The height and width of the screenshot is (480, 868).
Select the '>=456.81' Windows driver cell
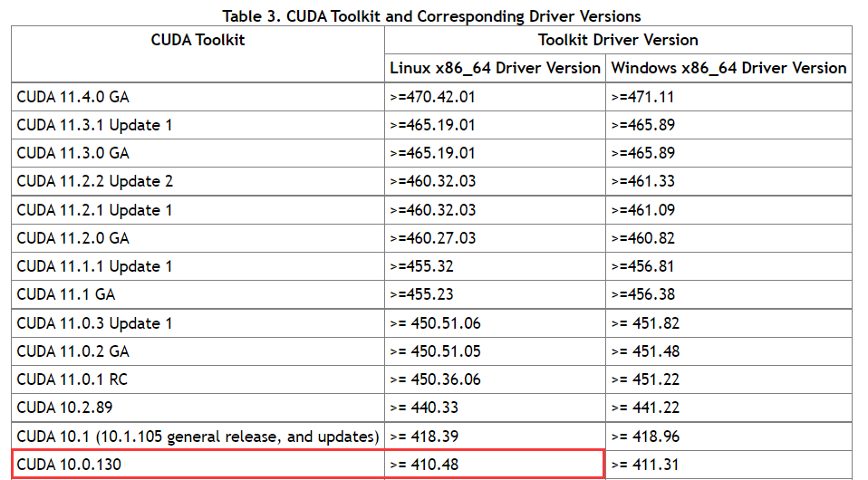click(728, 266)
